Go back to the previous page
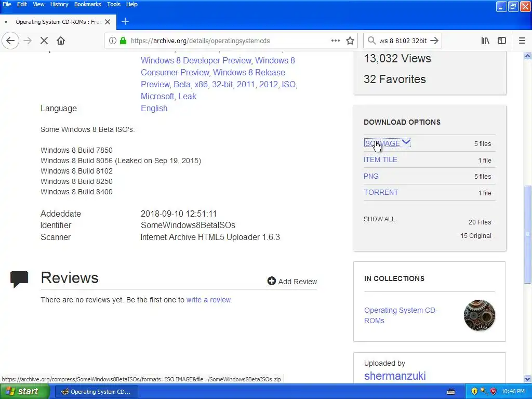The image size is (532, 399). 10,41
